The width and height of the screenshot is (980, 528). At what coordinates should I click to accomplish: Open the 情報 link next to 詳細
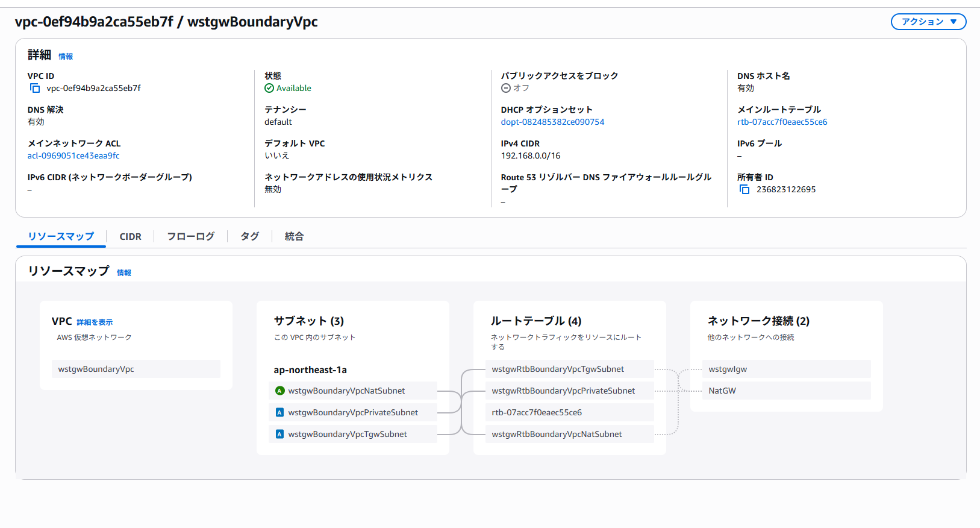[66, 56]
